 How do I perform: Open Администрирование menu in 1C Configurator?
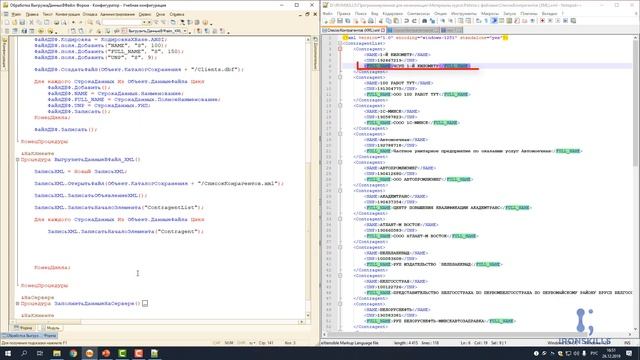117,14
